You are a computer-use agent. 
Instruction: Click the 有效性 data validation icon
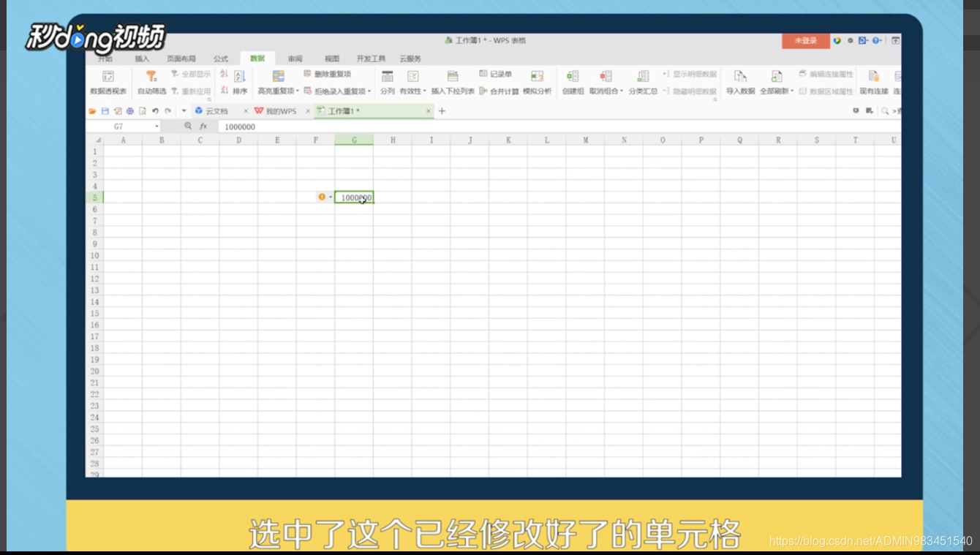[412, 76]
